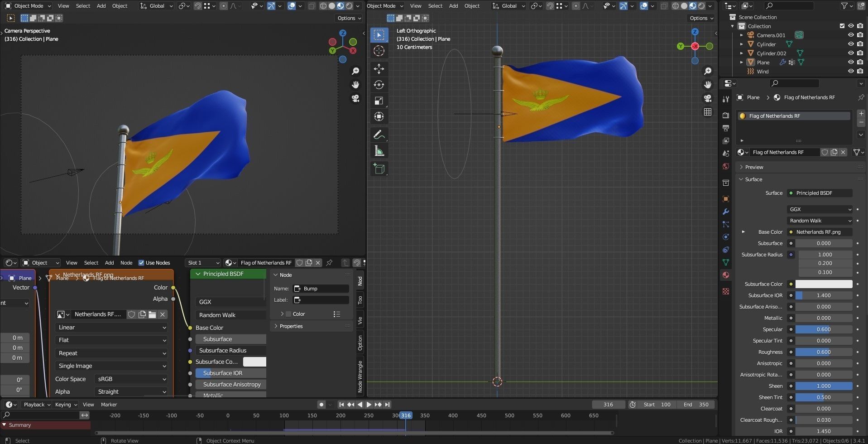
Task: Select the Annotate tool in right viewport
Action: (x=379, y=135)
